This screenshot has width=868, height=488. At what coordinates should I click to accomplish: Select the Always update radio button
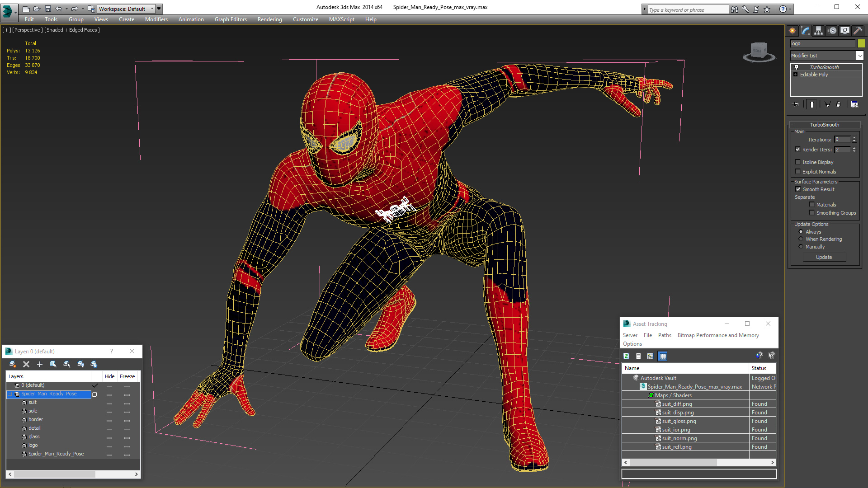801,232
